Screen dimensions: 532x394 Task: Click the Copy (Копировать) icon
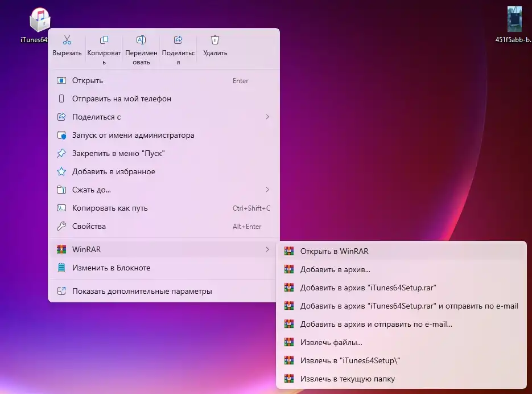pos(104,40)
